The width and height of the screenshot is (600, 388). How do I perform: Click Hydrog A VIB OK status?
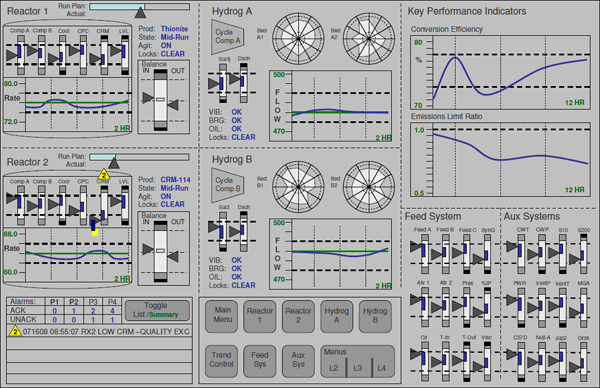coord(236,112)
